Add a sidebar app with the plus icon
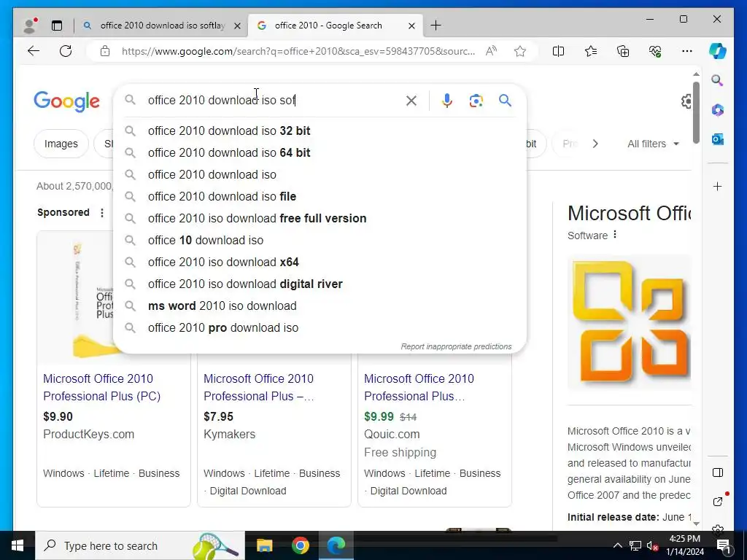 pos(718,186)
